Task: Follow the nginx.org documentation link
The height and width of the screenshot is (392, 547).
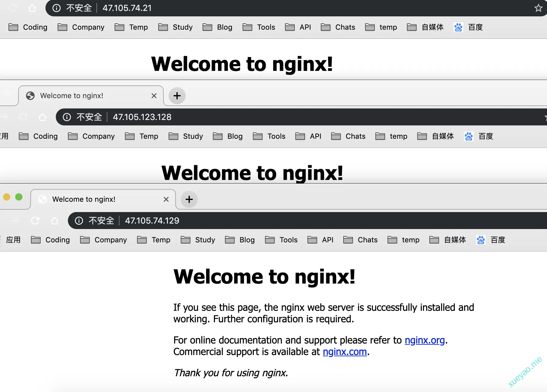Action: [425, 341]
